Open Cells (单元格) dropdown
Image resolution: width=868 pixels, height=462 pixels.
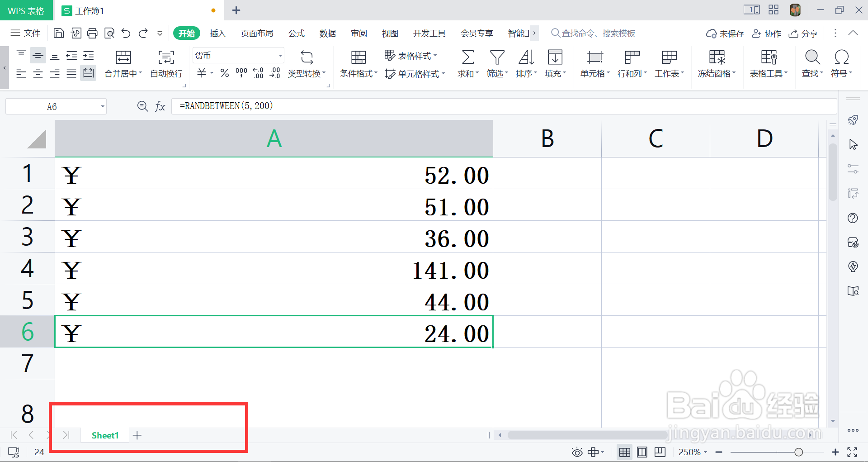595,73
